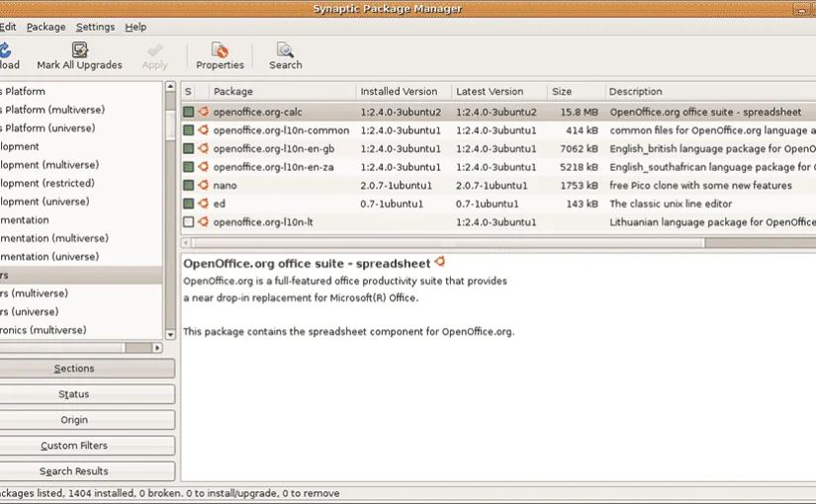The width and height of the screenshot is (816, 504).
Task: Select the 'rs (universe)' section
Action: coord(29,311)
